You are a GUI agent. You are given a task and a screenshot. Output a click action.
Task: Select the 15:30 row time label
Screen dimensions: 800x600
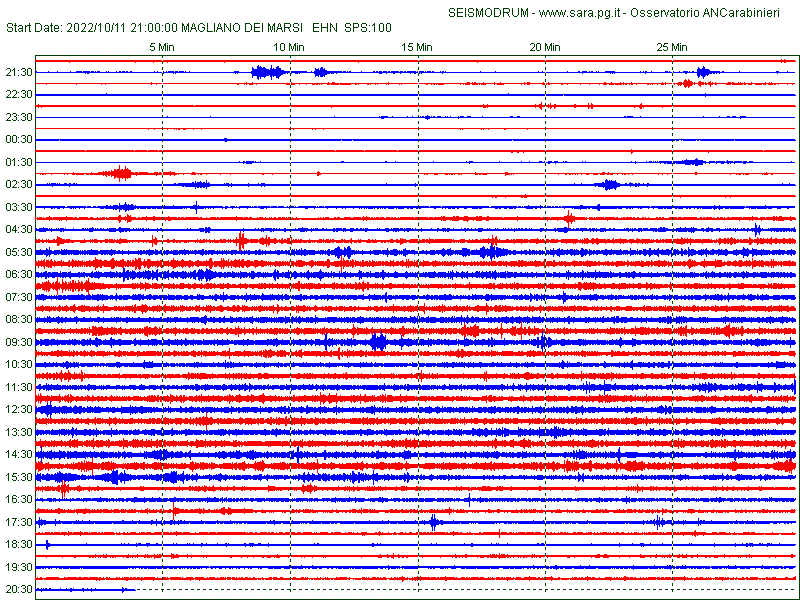pos(19,477)
